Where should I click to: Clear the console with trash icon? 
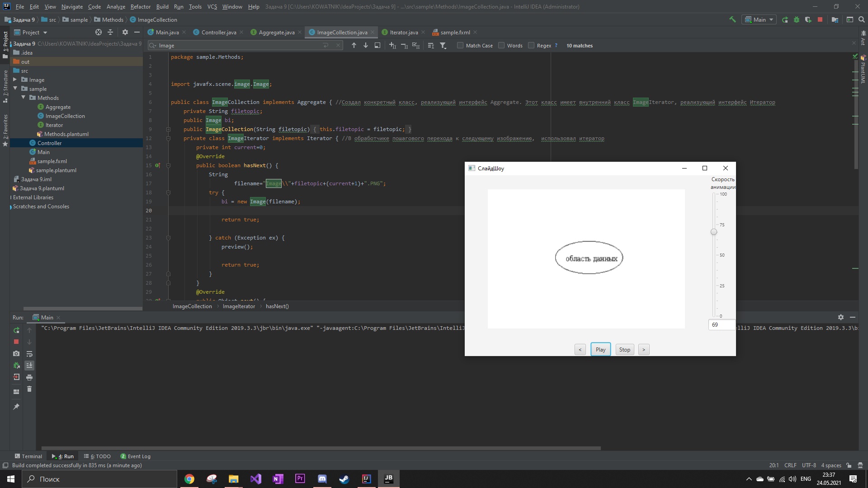click(29, 389)
